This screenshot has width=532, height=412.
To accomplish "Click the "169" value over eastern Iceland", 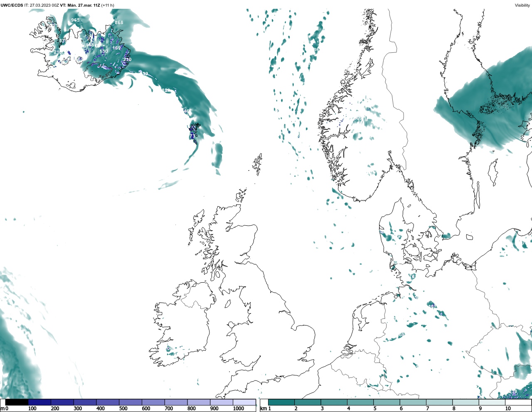I will tap(116, 48).
